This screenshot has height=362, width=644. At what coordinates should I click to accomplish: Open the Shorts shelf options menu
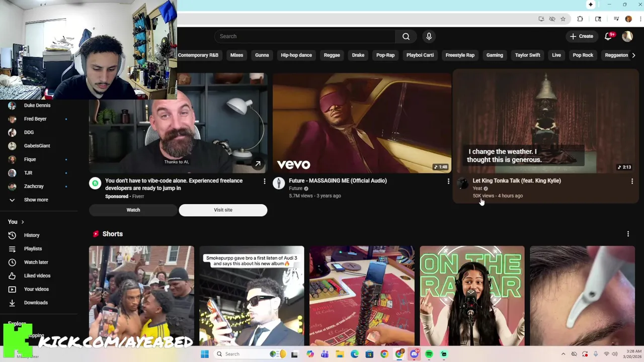pyautogui.click(x=628, y=234)
